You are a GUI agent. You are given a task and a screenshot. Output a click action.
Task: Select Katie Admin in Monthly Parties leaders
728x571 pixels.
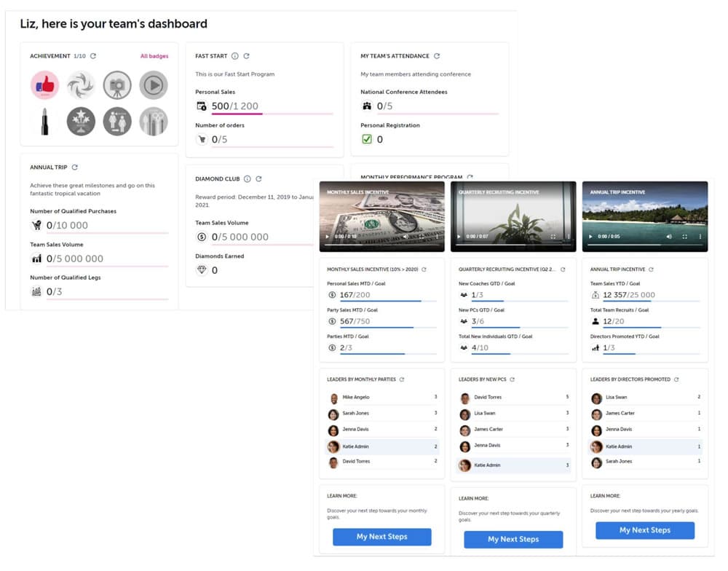point(383,446)
